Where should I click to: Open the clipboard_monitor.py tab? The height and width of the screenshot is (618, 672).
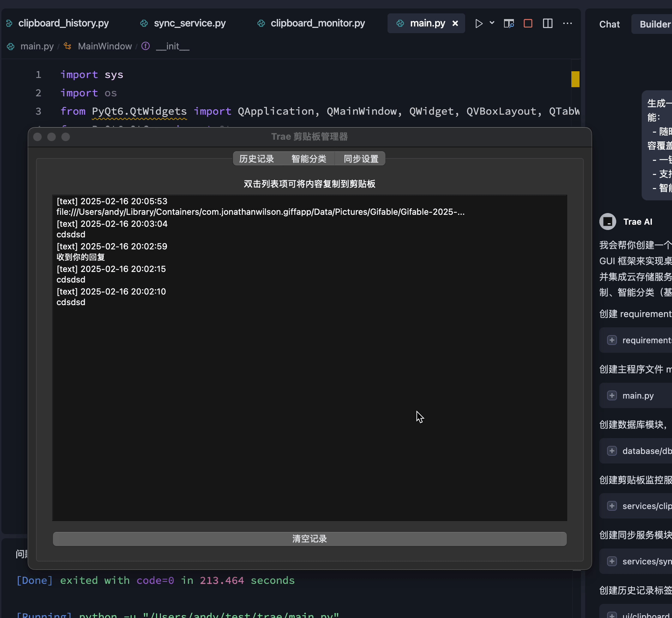317,23
